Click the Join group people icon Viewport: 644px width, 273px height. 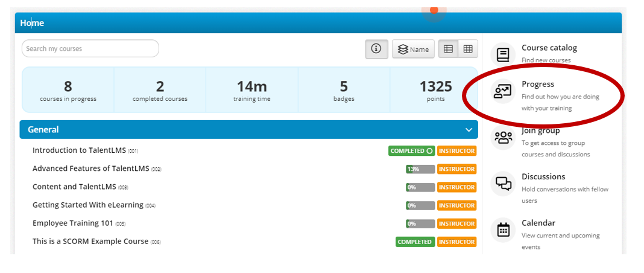tap(503, 137)
